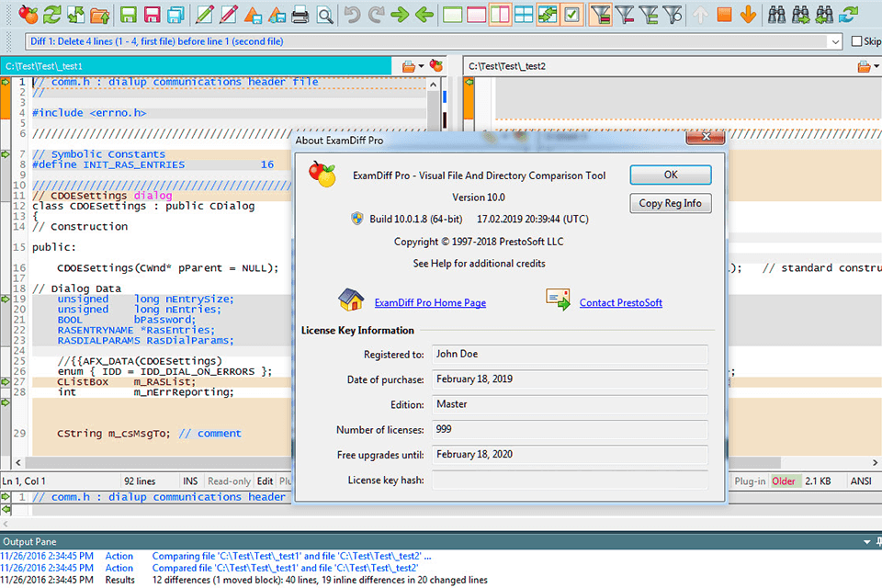Click the horizontal scrollbar left arrow
Screen dimensions: 882x588
18,462
